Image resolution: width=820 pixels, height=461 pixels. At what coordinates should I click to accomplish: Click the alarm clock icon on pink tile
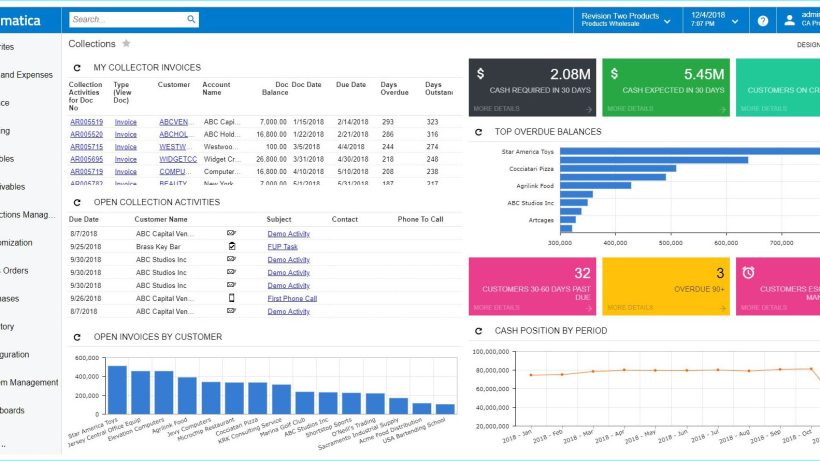click(x=748, y=272)
